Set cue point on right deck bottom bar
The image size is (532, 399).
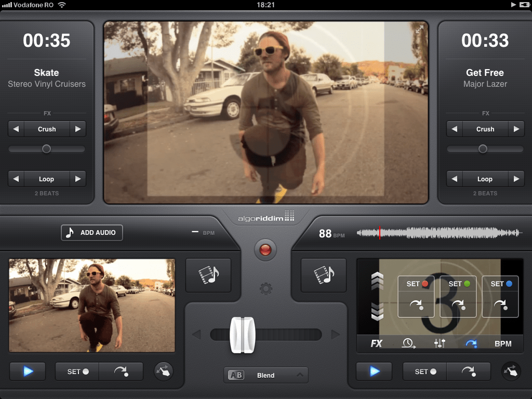[425, 371]
